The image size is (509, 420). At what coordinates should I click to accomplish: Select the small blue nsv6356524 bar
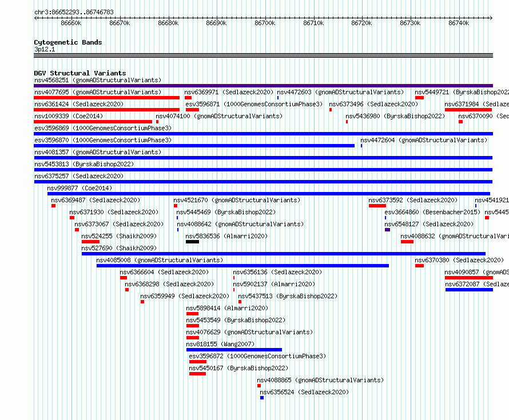[262, 398]
